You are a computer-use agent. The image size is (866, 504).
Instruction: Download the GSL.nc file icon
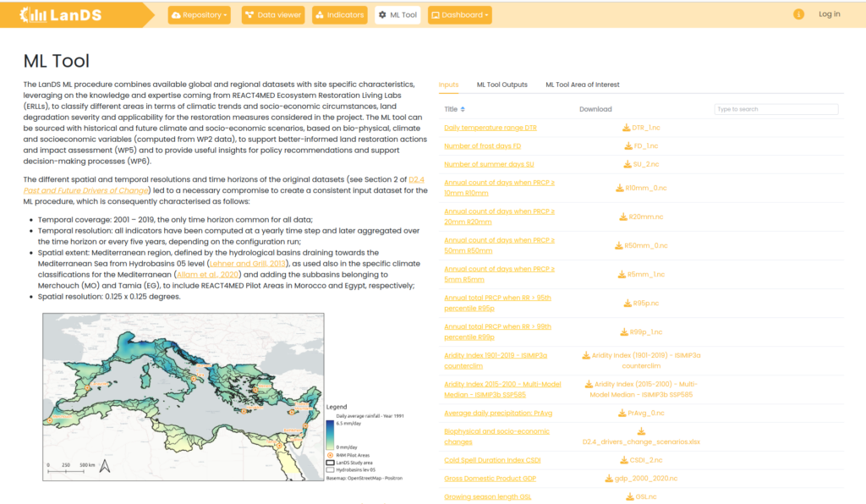(x=629, y=497)
